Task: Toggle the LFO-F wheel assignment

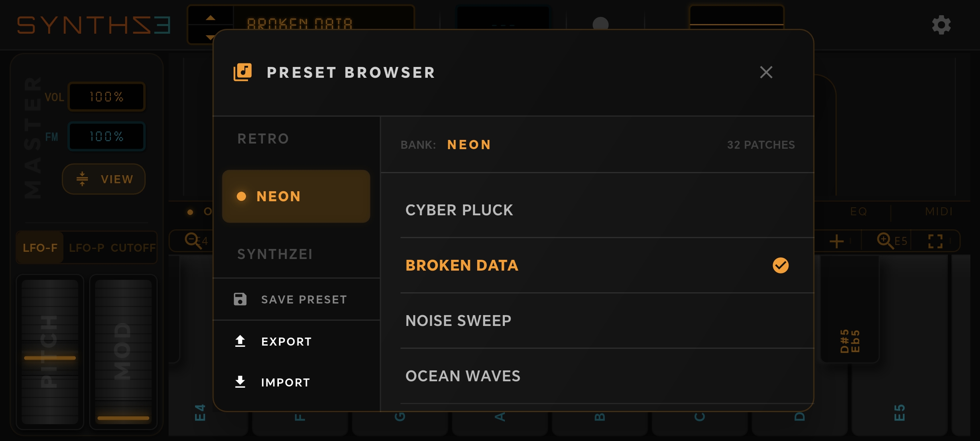Action: tap(40, 248)
